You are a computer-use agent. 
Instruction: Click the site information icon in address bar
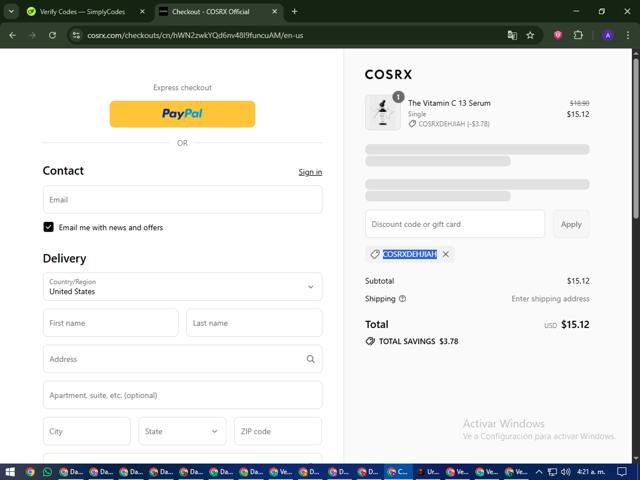[76, 35]
